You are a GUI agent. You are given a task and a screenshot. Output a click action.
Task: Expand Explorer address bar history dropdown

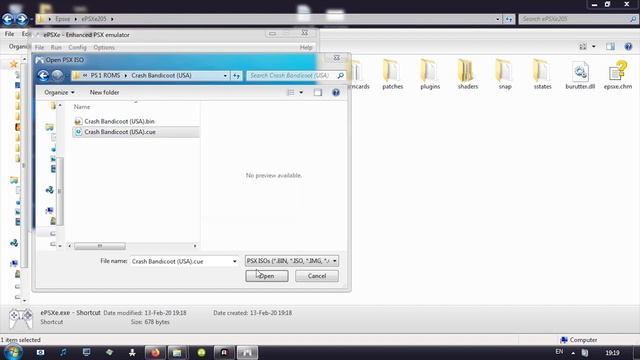pos(498,19)
